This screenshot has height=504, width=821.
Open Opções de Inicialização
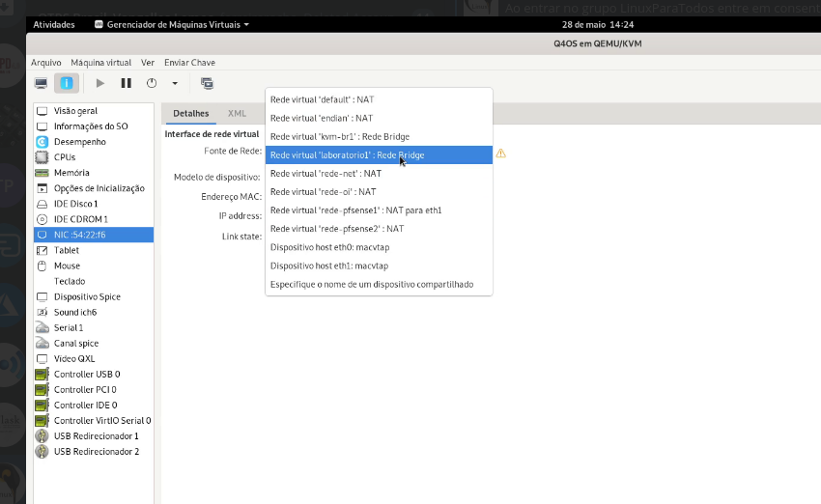[94, 188]
